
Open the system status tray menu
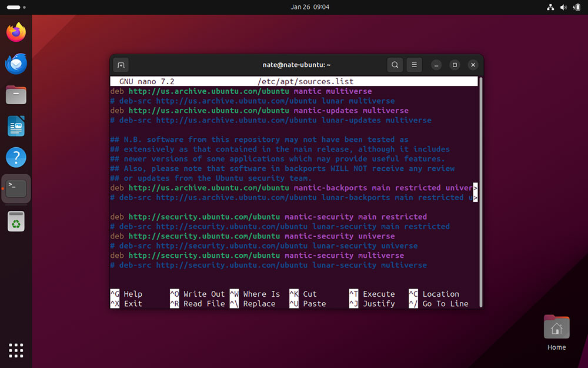point(563,7)
